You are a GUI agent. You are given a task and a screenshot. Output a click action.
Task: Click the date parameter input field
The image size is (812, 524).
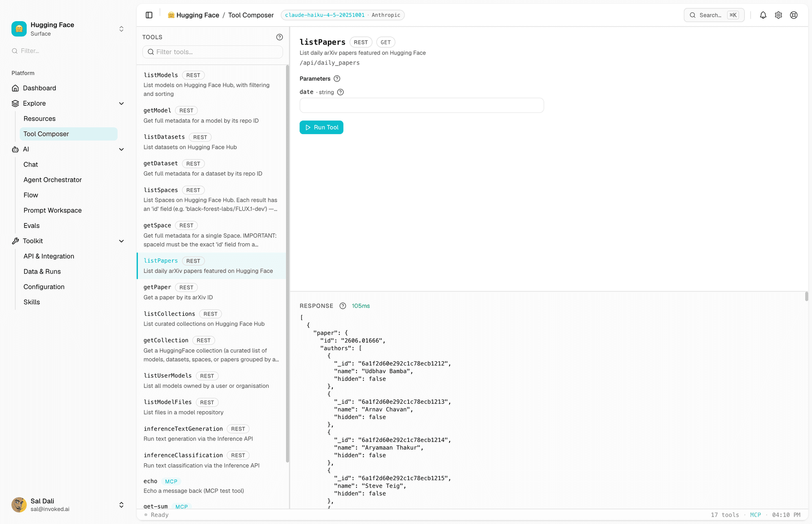422,105
